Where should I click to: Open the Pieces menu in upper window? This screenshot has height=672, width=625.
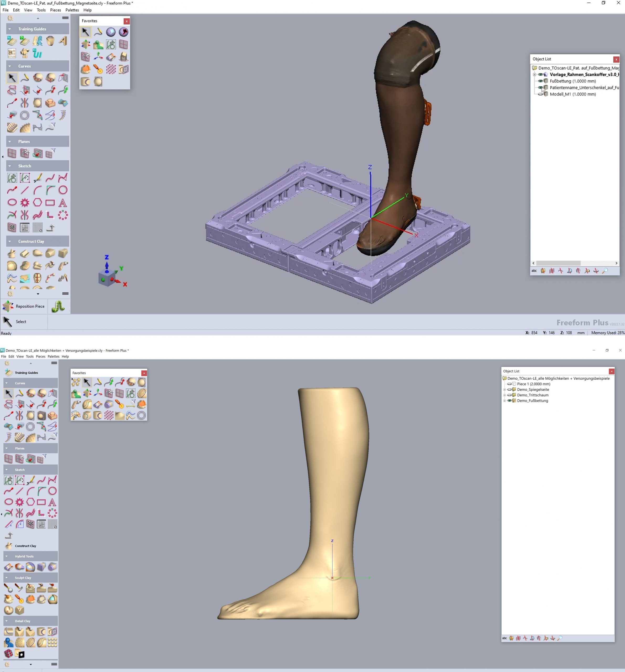pos(55,10)
